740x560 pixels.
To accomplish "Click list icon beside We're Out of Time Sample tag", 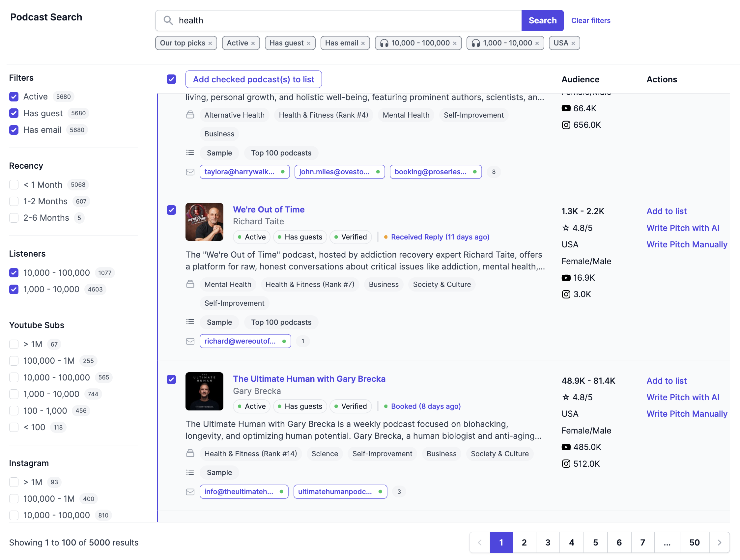I will point(190,322).
